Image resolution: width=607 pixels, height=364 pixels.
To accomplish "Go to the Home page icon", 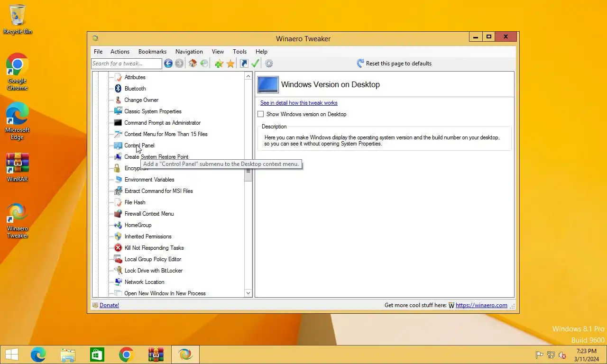I will tap(193, 64).
